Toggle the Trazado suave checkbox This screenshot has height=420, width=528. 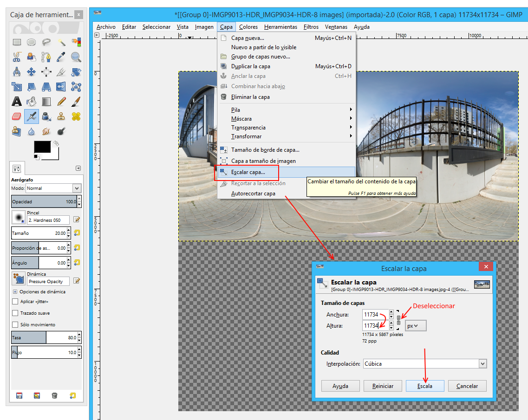[x=15, y=313]
